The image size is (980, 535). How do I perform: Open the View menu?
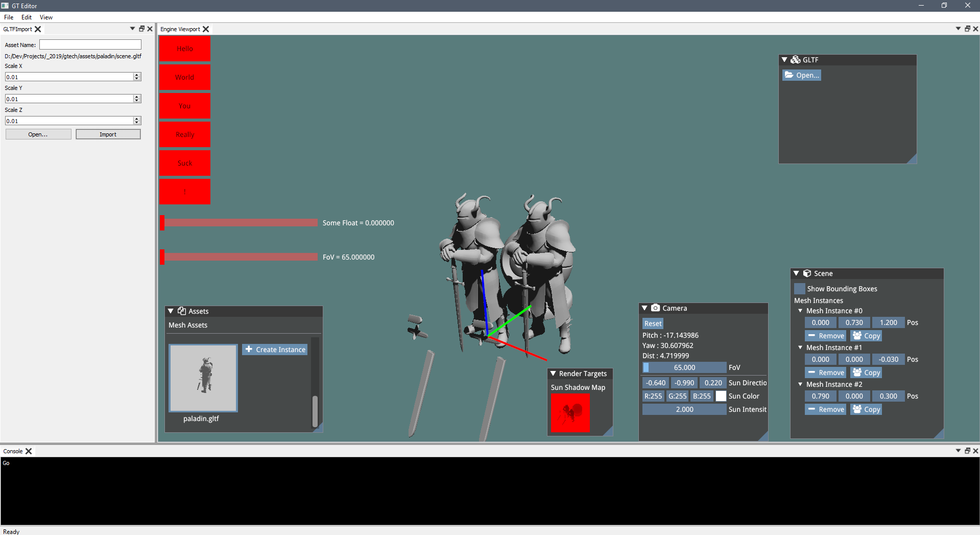(x=46, y=17)
